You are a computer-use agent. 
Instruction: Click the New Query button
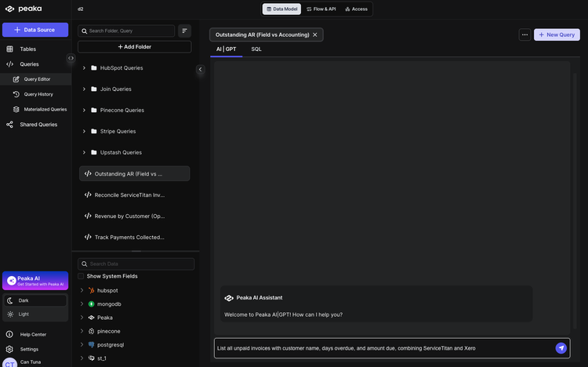click(557, 35)
